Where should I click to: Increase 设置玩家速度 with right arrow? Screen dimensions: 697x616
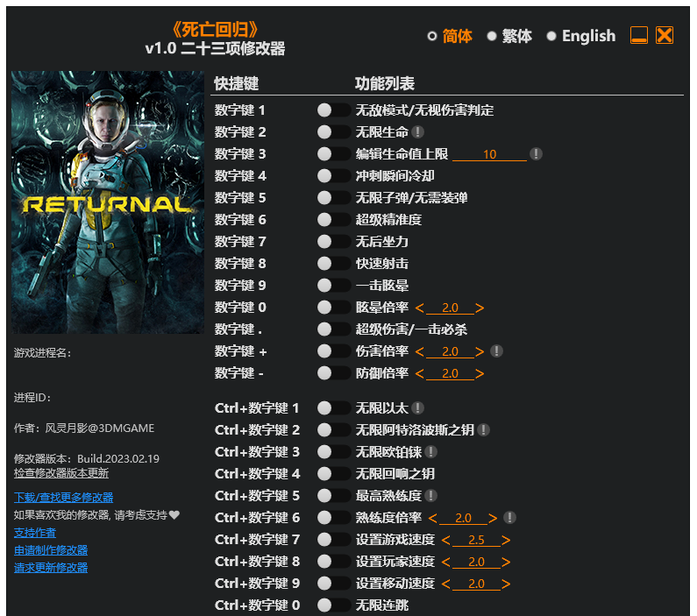506,562
